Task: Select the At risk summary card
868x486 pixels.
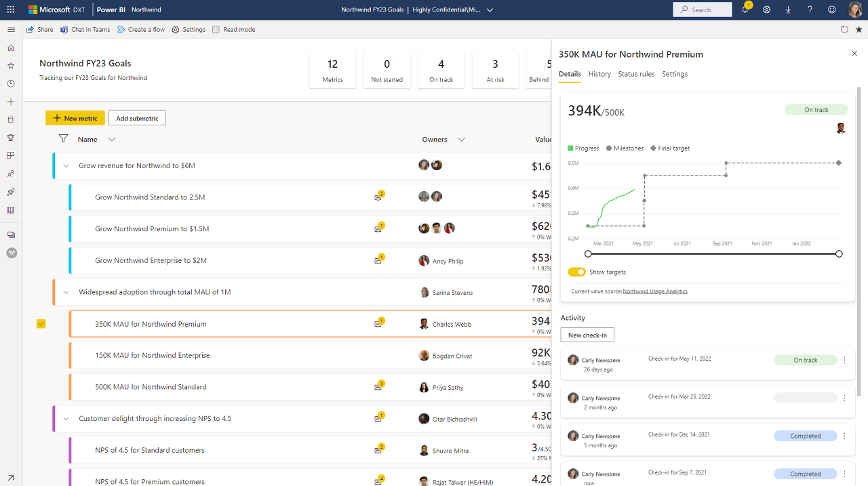Action: point(496,70)
